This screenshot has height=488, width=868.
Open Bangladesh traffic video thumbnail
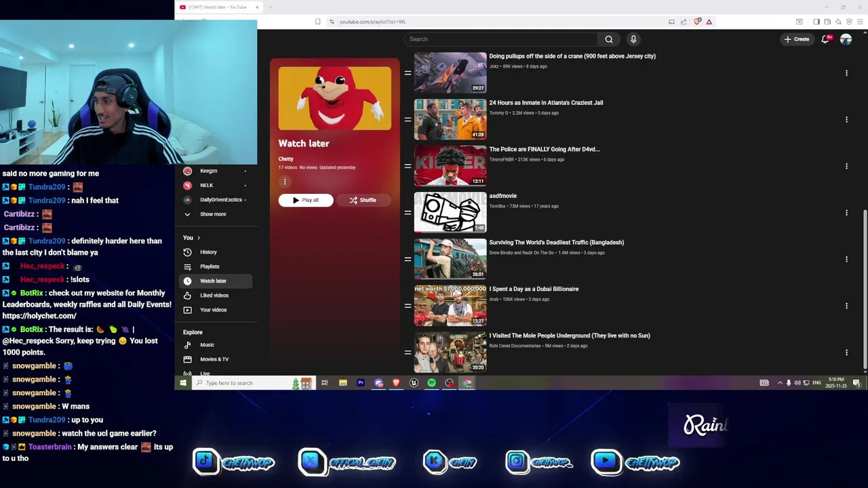(450, 259)
